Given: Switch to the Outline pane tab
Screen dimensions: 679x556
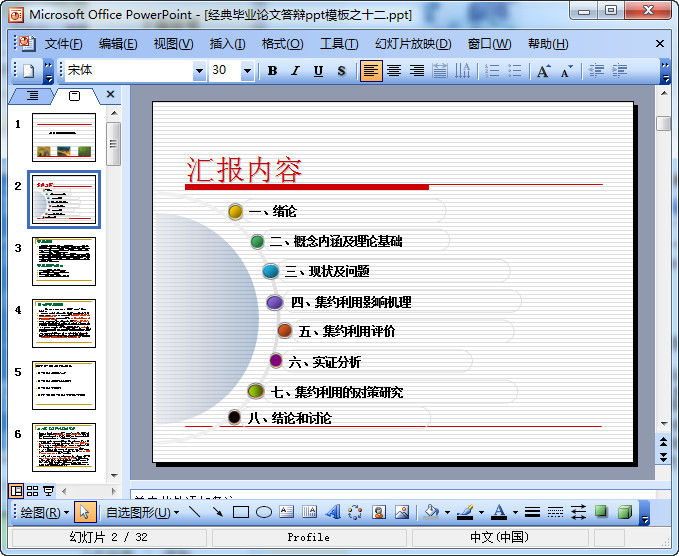Looking at the screenshot, I should click(x=32, y=95).
